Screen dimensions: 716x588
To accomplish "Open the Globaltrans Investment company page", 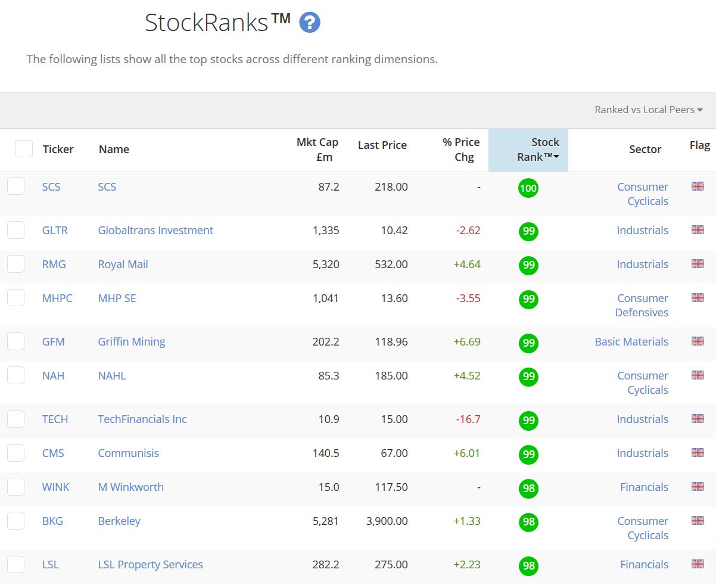I will click(x=155, y=230).
